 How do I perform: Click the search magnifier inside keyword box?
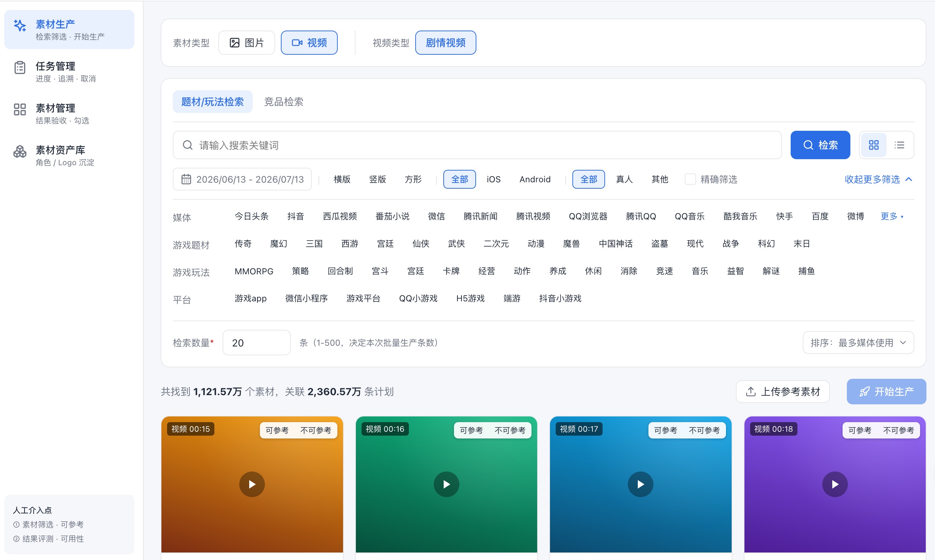(188, 145)
